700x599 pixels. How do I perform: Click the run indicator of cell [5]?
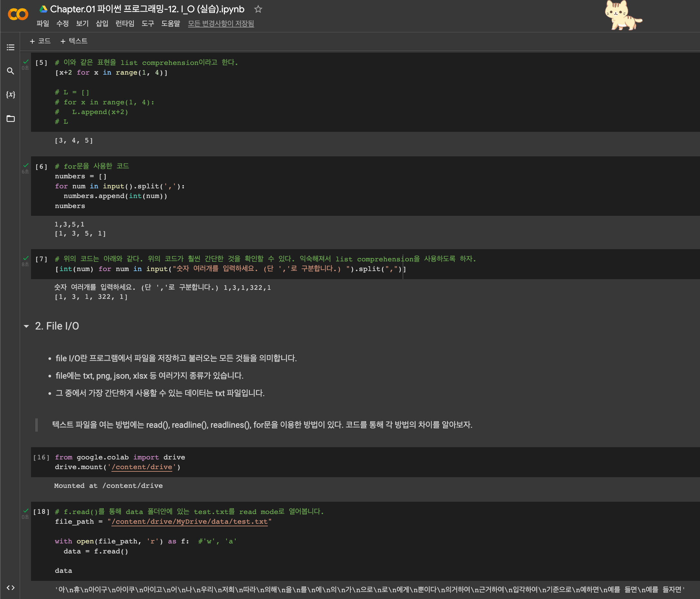point(41,63)
